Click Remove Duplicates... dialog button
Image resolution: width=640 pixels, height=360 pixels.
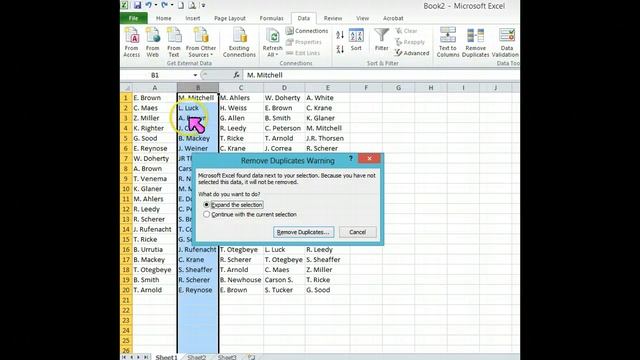303,232
